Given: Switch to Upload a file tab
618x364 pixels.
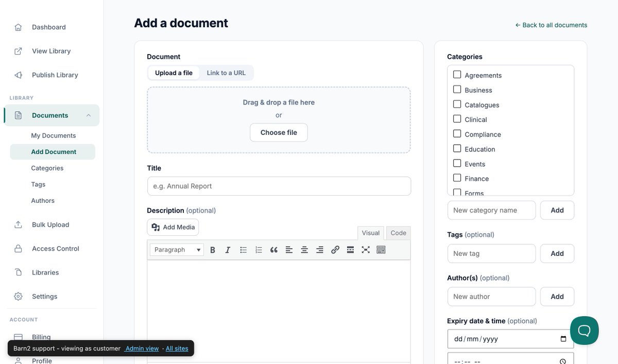Looking at the screenshot, I should click(x=174, y=73).
